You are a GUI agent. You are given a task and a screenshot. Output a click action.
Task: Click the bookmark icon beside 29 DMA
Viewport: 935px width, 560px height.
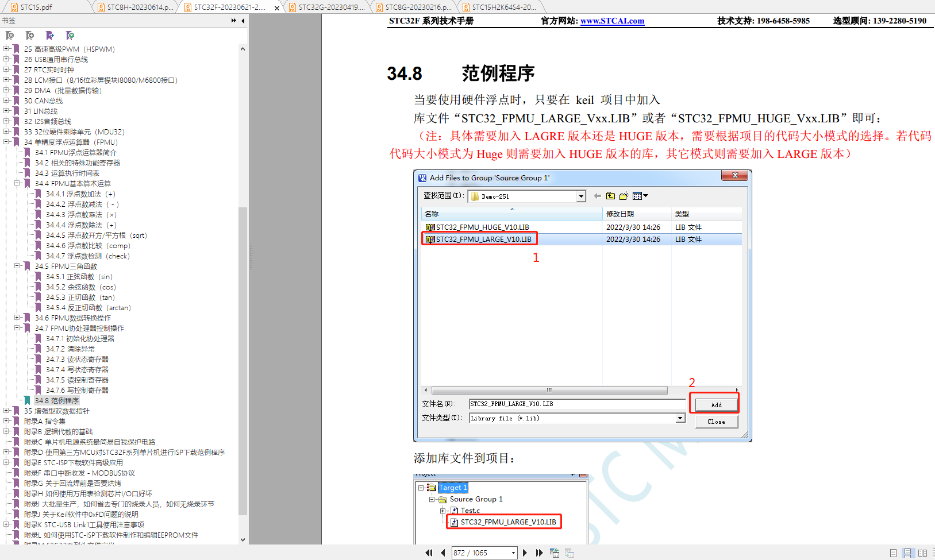coord(16,90)
